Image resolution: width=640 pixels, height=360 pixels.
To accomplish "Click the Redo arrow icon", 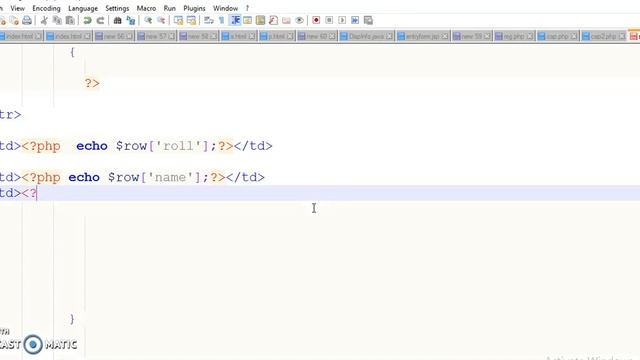I will (100, 20).
